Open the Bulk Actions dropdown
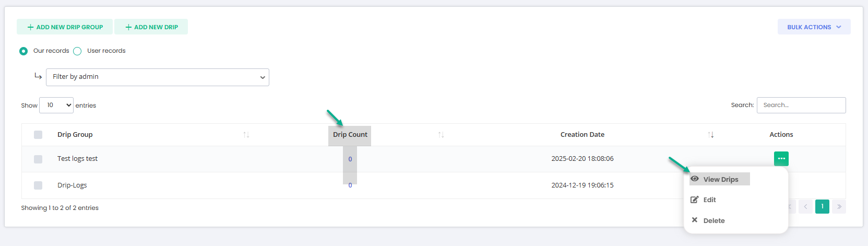The width and height of the screenshot is (868, 246). click(x=814, y=27)
